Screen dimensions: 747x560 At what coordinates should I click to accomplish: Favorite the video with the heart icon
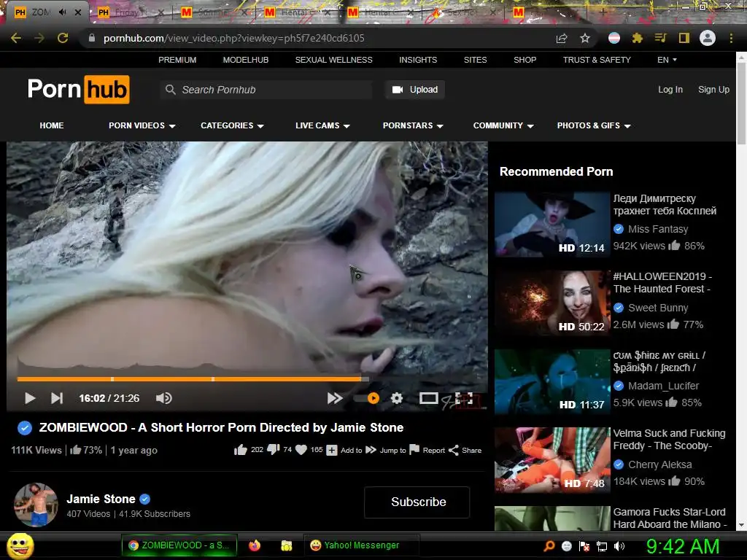tap(301, 450)
